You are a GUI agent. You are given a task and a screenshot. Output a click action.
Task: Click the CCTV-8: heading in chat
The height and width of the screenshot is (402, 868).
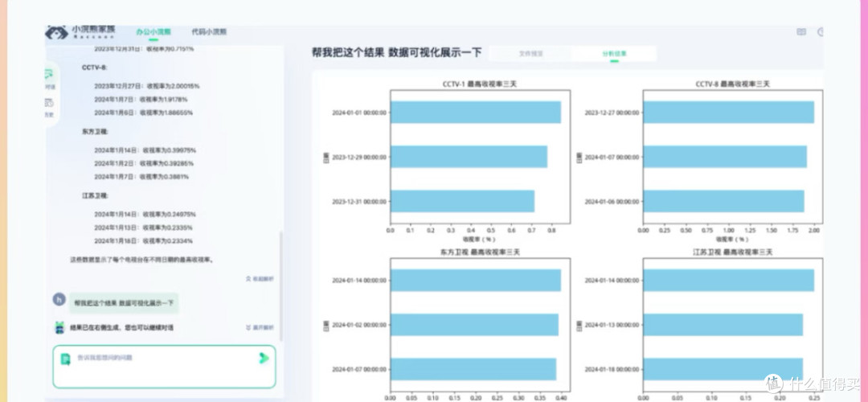[x=95, y=68]
